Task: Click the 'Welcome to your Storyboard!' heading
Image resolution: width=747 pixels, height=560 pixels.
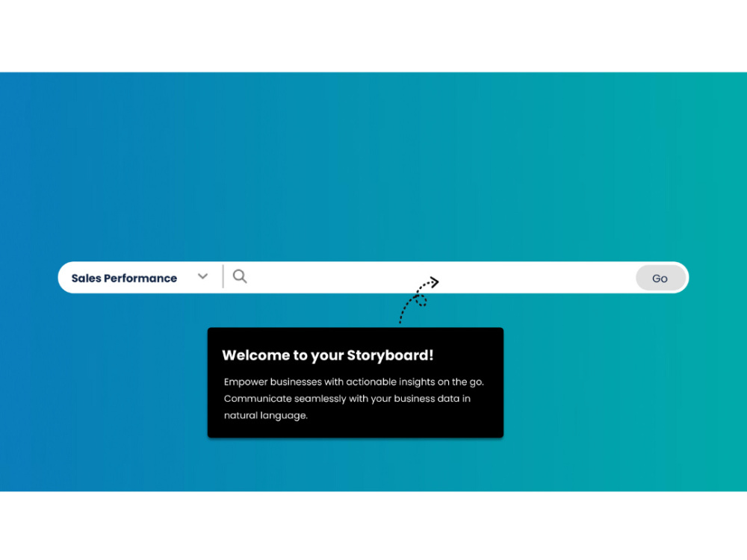Action: [328, 355]
